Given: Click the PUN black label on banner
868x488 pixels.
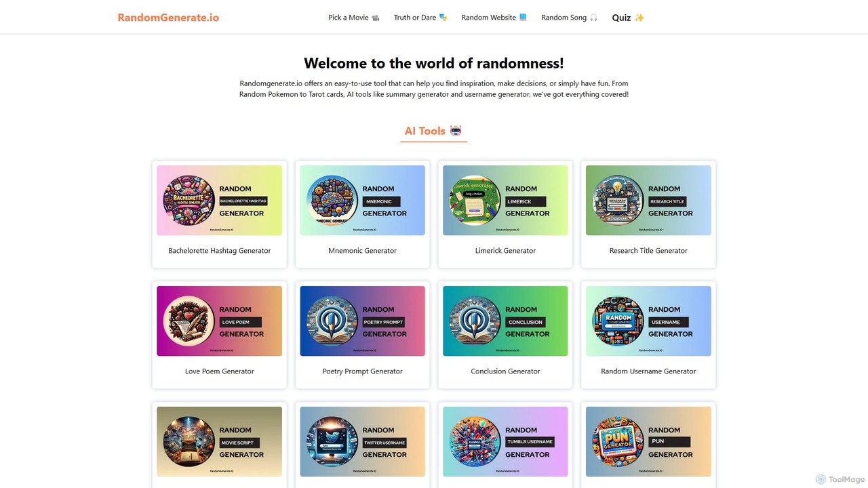Looking at the screenshot, I should pyautogui.click(x=669, y=442).
